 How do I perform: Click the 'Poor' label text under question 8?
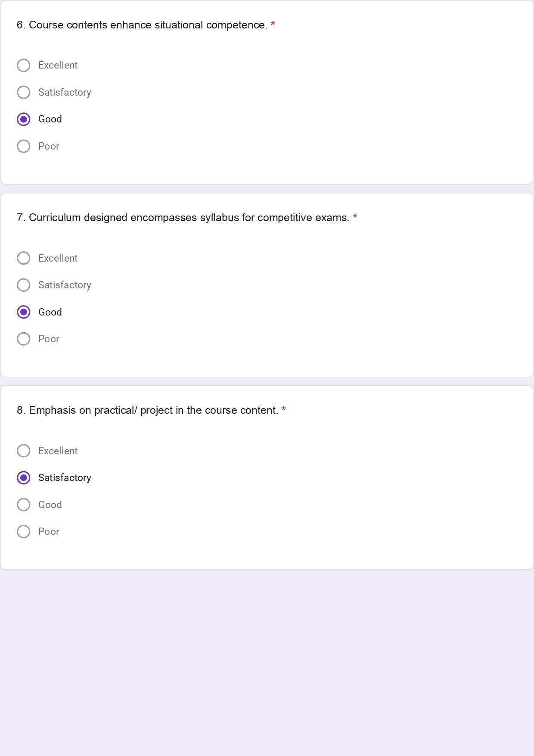[x=49, y=531]
